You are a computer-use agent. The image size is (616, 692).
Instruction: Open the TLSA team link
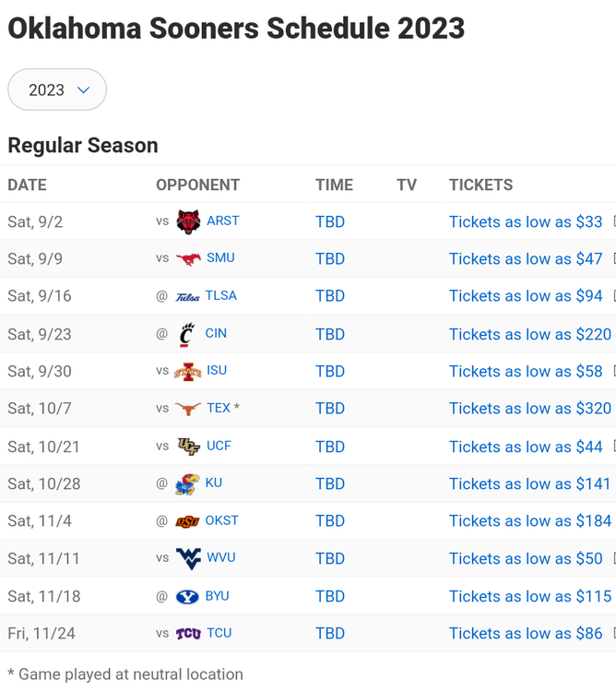click(221, 295)
